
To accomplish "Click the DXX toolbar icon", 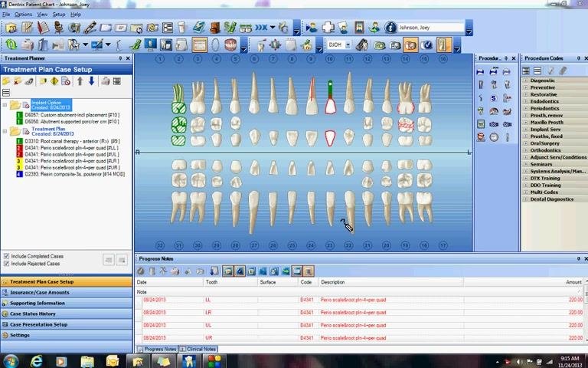I will pos(261,28).
